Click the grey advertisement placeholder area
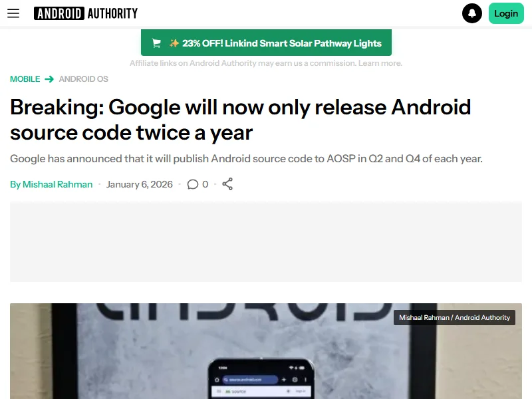The height and width of the screenshot is (399, 532). coord(266,242)
